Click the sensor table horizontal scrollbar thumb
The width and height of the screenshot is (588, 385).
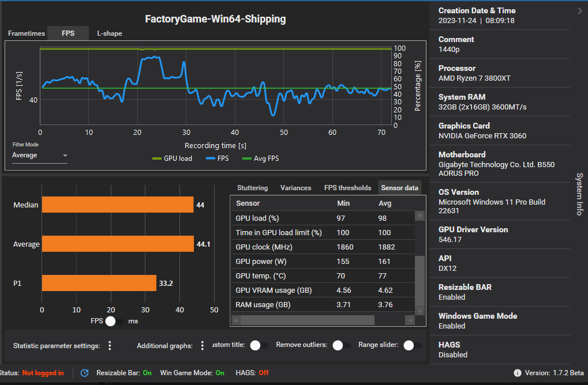tap(308, 320)
